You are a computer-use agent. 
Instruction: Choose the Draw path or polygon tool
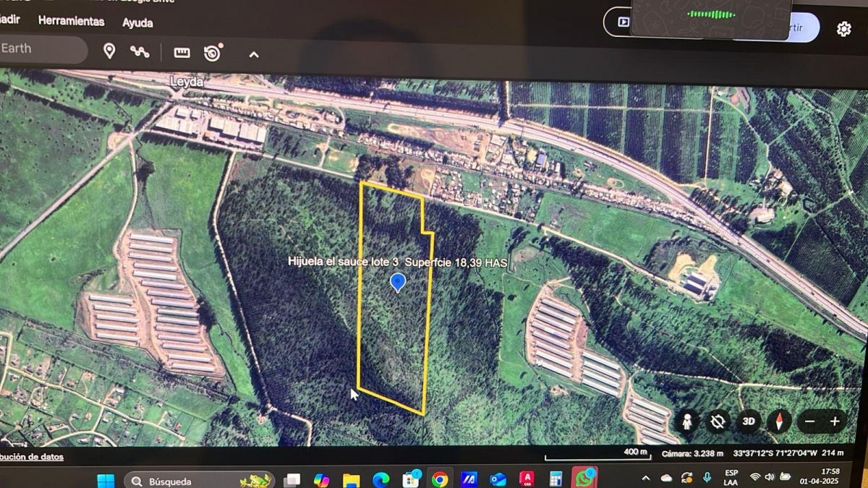pos(140,51)
